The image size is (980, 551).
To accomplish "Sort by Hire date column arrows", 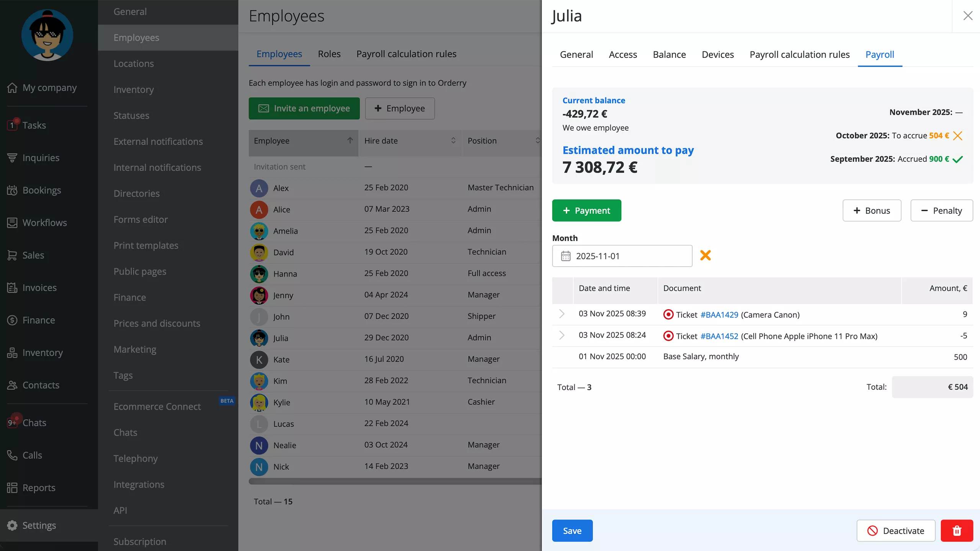I will point(453,140).
